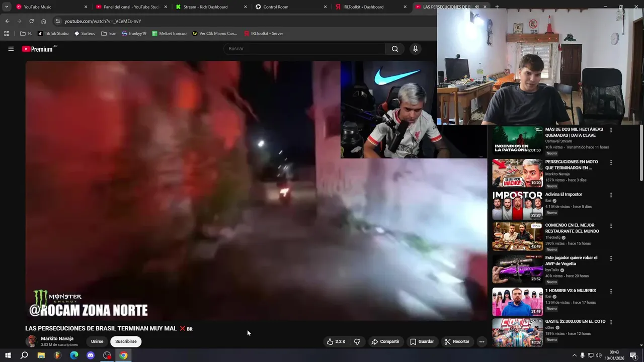
Task: Close the Control Room tab
Action: (325, 7)
